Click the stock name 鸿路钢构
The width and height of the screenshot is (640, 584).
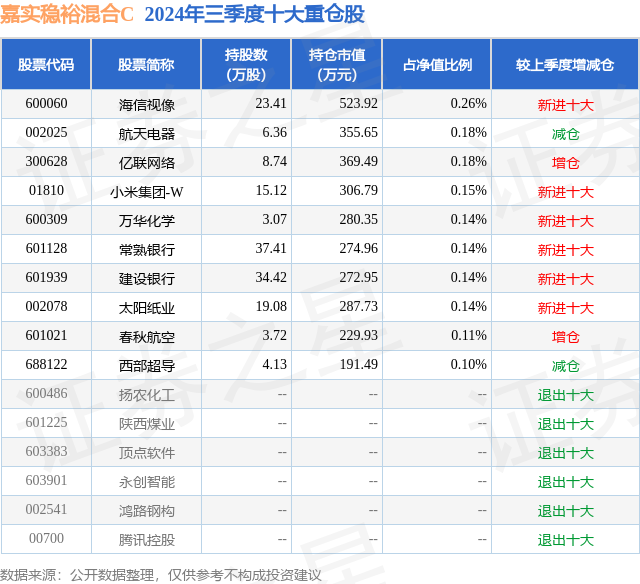tap(147, 511)
